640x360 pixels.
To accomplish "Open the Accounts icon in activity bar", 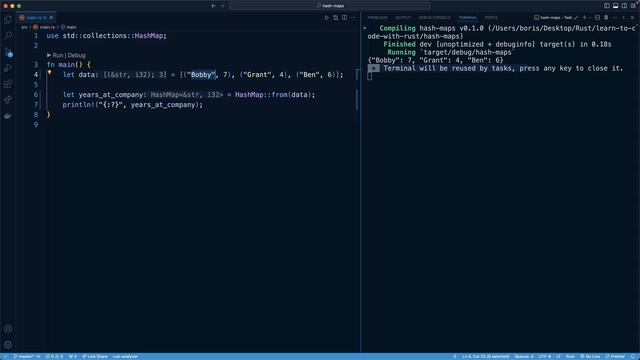I will pos(8,329).
